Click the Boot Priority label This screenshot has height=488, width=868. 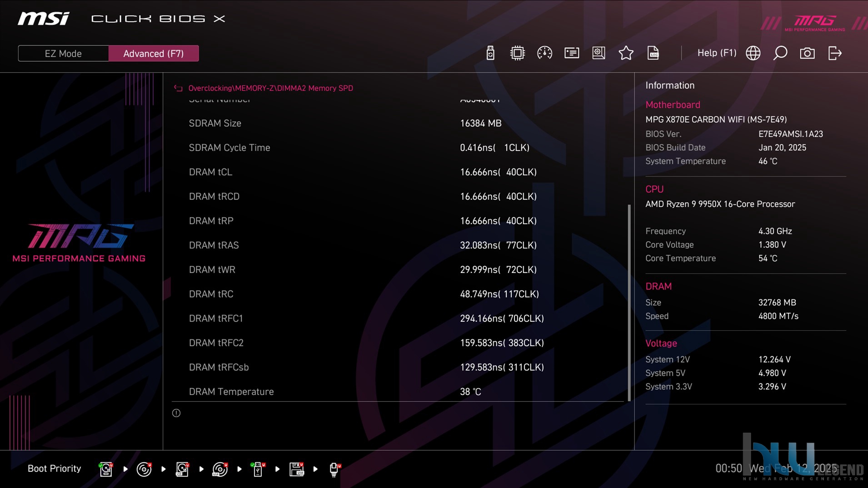(x=54, y=468)
